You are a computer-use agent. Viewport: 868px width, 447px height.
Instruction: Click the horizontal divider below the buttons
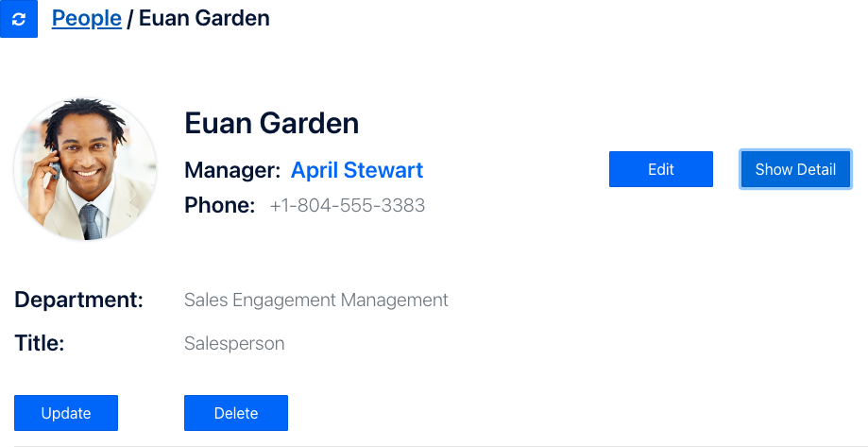tap(434, 445)
